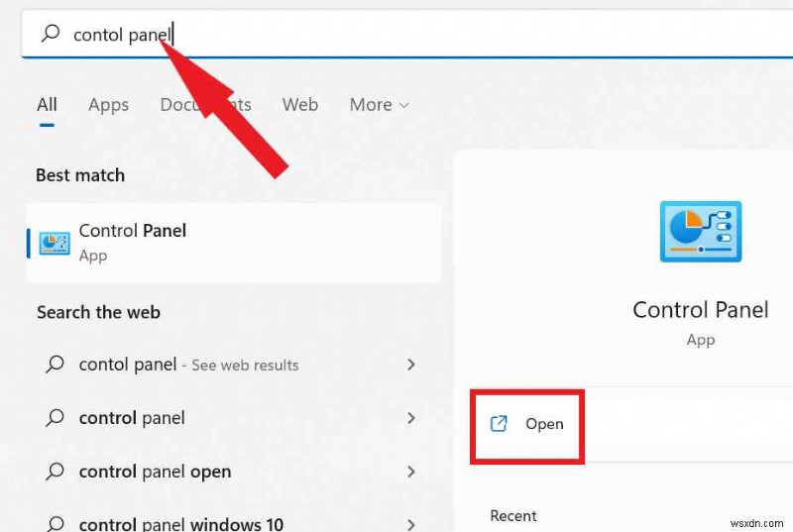
Task: Expand the More filter dropdown
Action: click(379, 105)
